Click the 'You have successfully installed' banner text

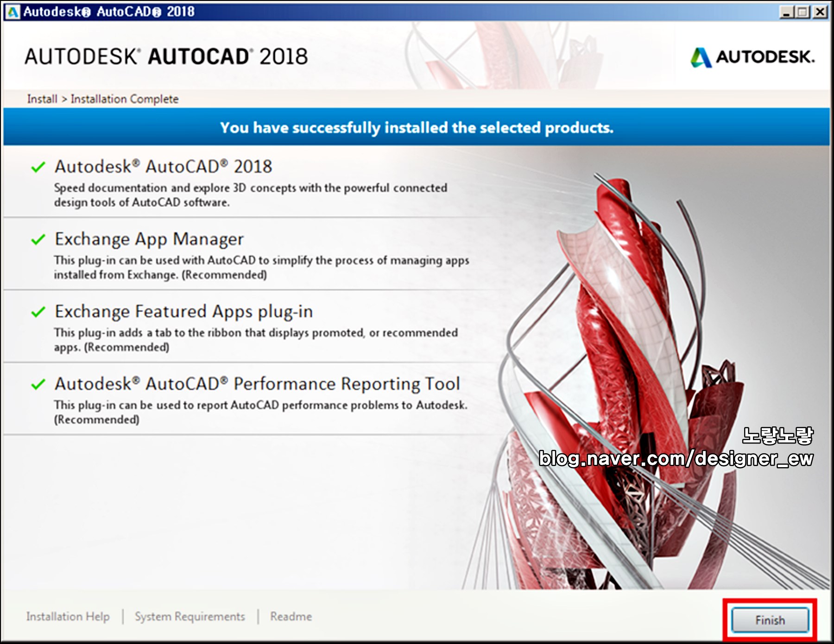pyautogui.click(x=417, y=127)
